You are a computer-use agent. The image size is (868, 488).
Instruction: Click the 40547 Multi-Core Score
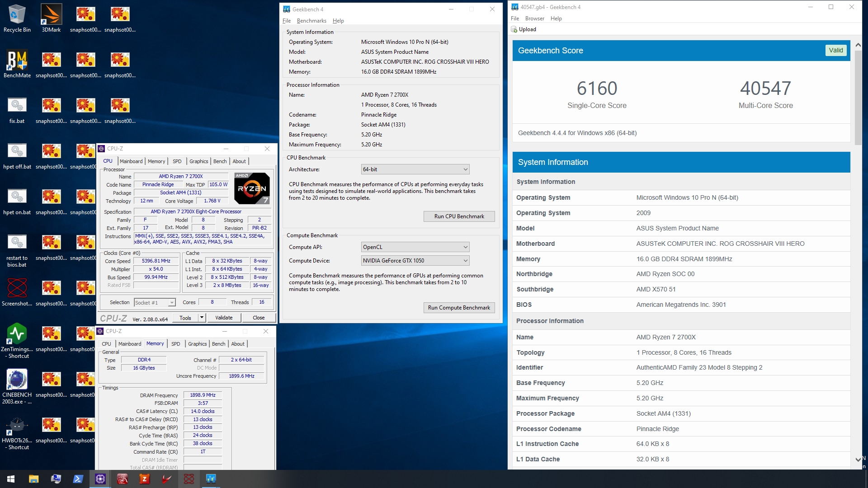pyautogui.click(x=765, y=89)
